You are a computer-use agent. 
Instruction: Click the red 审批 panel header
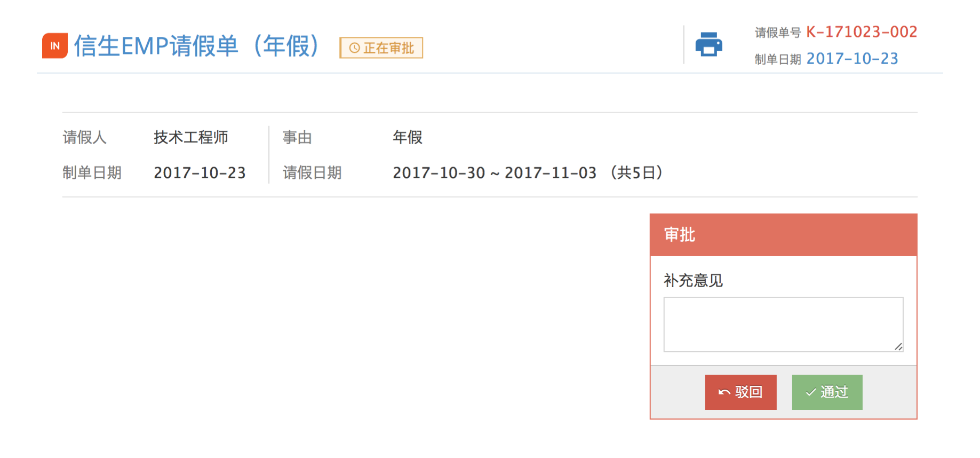(x=783, y=235)
